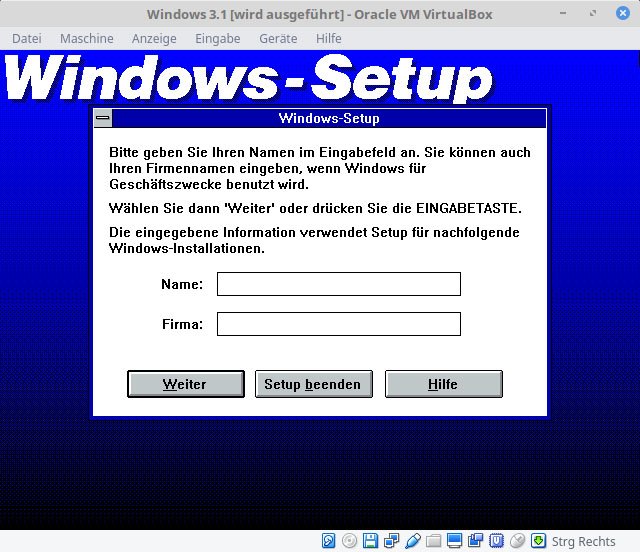Click the Windows-Setup dialog title bar
Image resolution: width=640 pixels, height=552 pixels.
point(329,118)
